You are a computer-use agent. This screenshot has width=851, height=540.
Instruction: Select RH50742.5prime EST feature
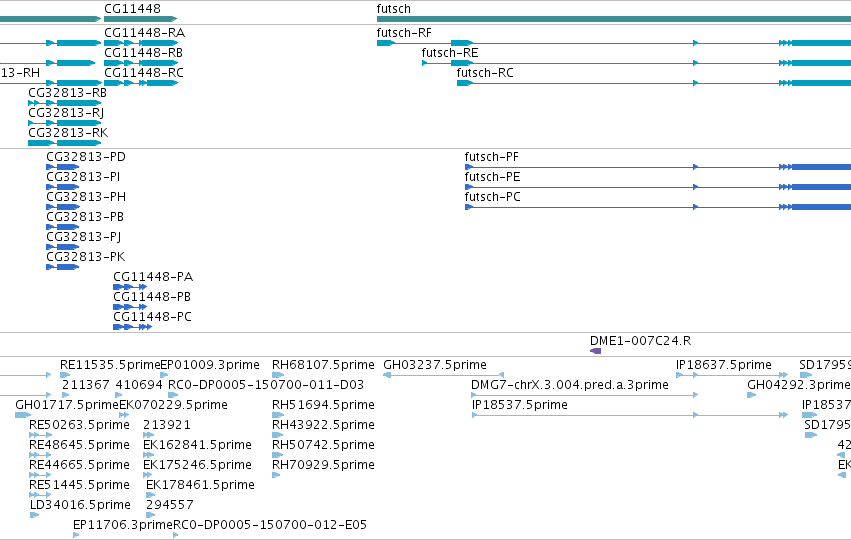278,455
